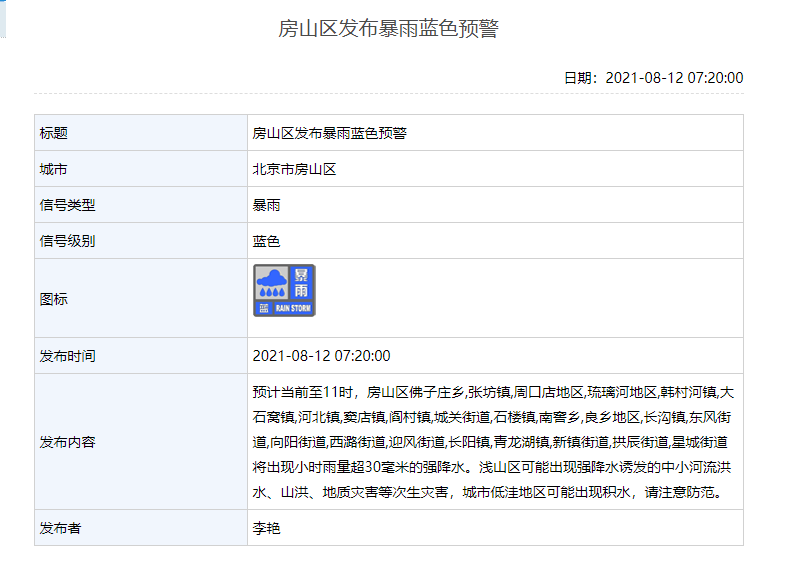Click the 暴雨 characters inside the warning icon

pyautogui.click(x=301, y=282)
